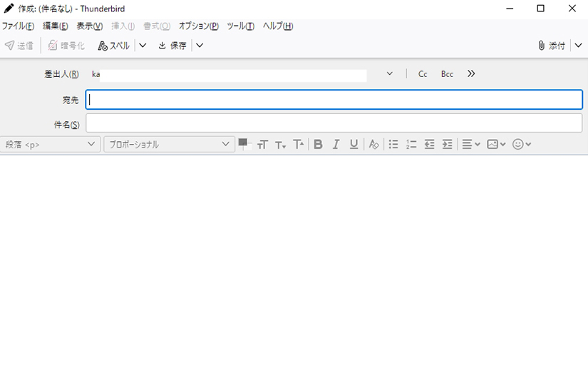Click the outdent text icon

[429, 144]
